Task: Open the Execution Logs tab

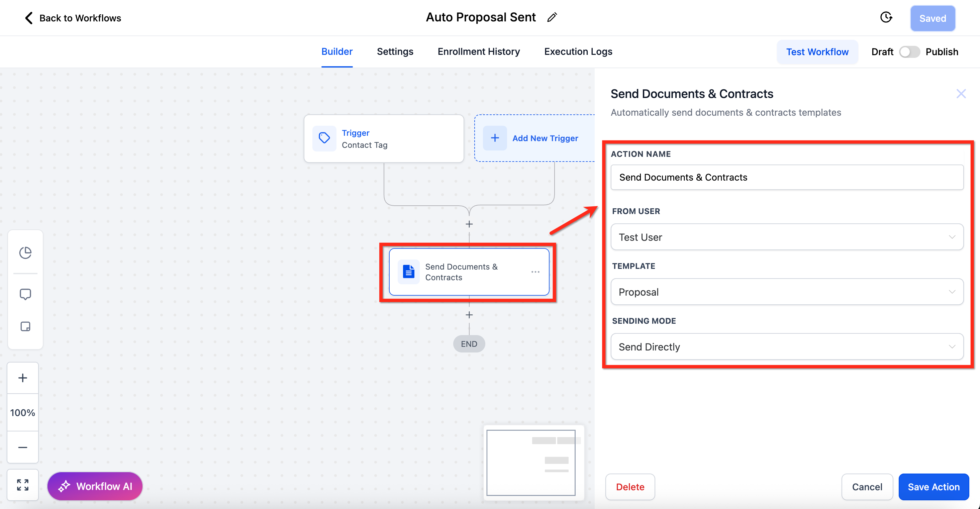Action: coord(578,52)
